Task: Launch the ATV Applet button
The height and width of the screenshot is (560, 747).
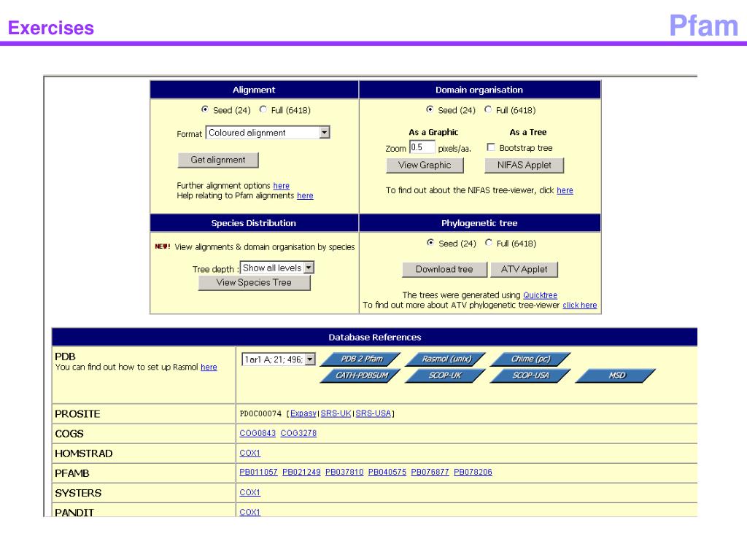Action: click(524, 270)
